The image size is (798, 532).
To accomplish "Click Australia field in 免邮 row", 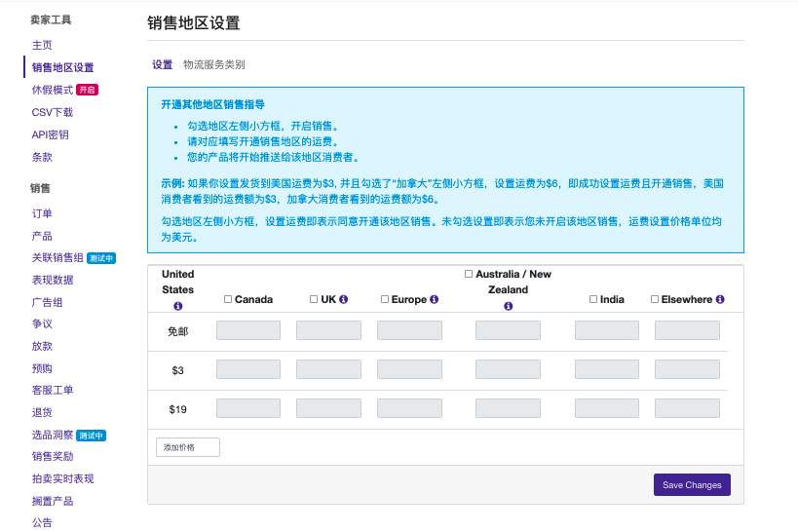I will [x=508, y=330].
